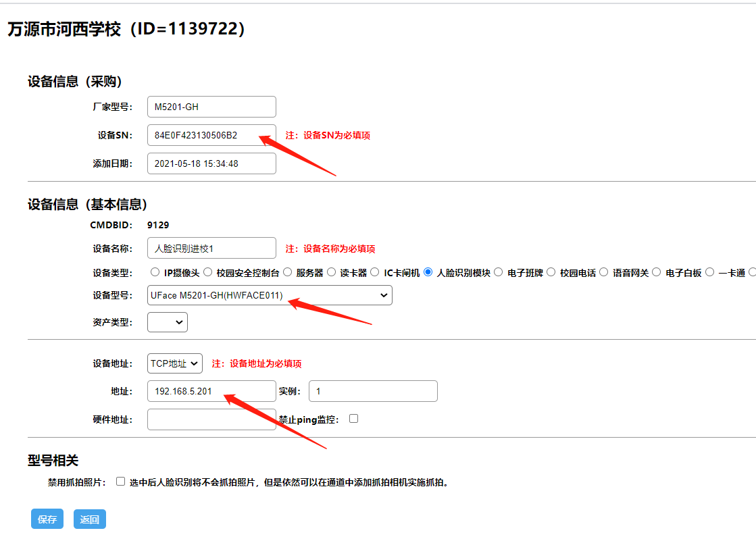Tick the 禁用抓拍照片 checkbox
756x539 pixels.
click(x=120, y=482)
